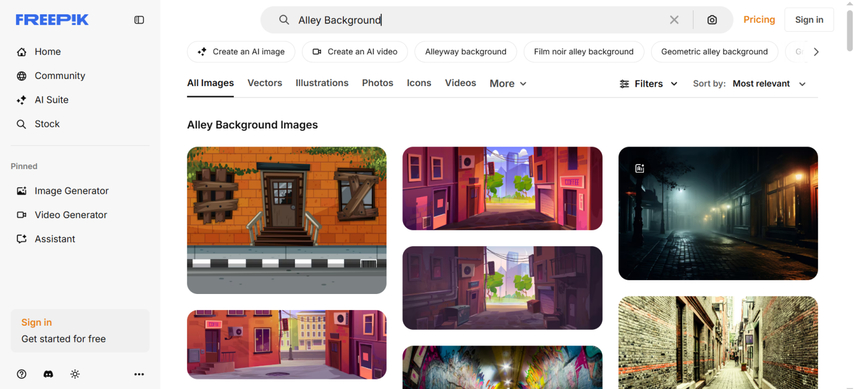Switch to Illustrations tab
855x389 pixels.
point(322,83)
